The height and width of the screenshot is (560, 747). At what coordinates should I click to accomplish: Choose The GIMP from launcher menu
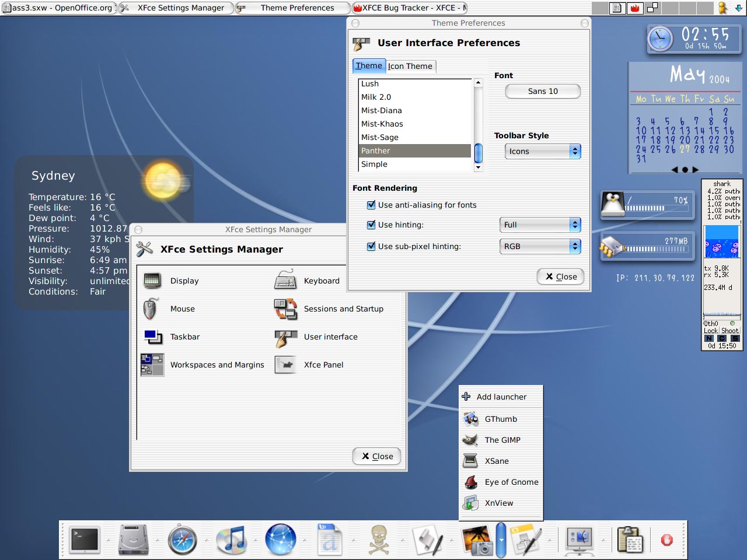click(502, 440)
